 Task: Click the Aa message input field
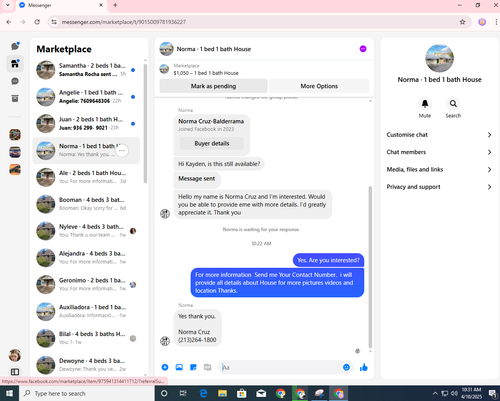280,367
